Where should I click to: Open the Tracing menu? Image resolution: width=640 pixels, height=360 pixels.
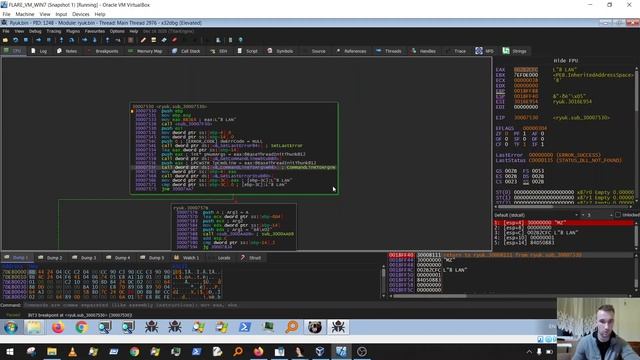53,31
